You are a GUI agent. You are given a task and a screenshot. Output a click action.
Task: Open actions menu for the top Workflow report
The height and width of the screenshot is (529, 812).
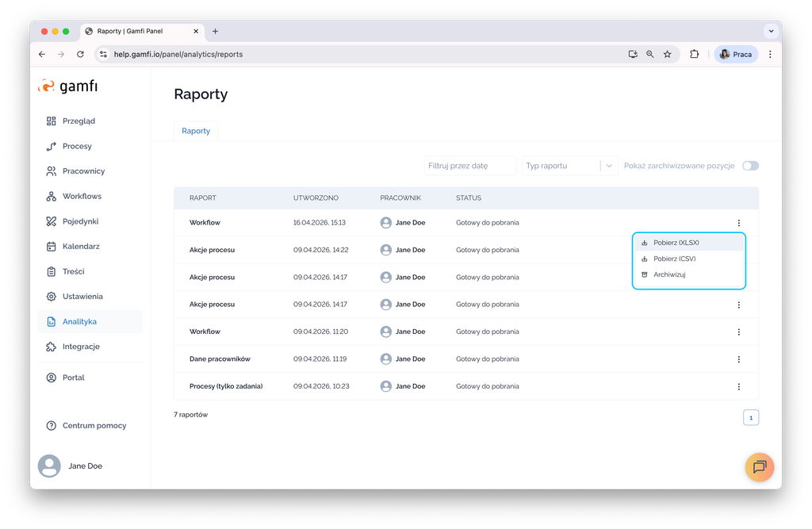coord(738,223)
